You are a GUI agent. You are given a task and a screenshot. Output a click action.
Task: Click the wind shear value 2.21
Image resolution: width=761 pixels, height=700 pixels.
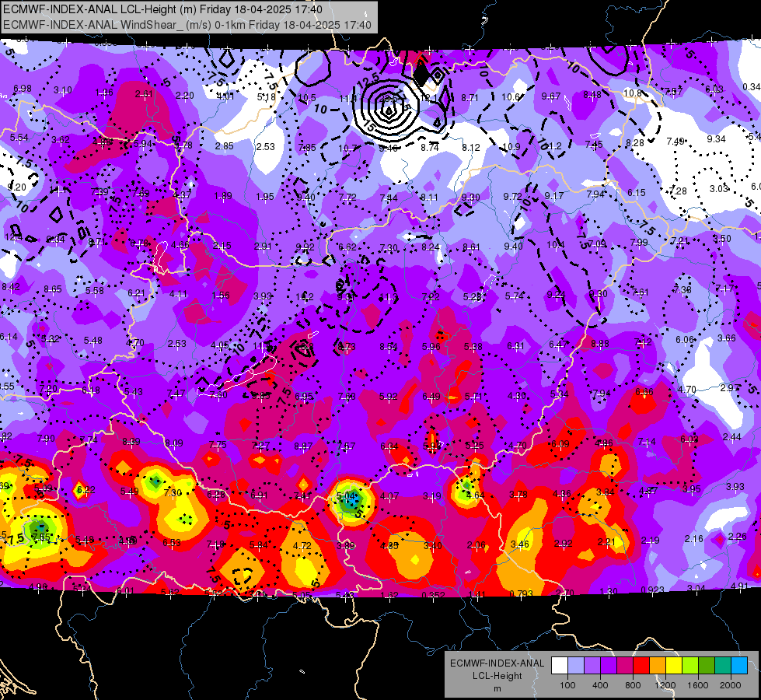coord(606,541)
